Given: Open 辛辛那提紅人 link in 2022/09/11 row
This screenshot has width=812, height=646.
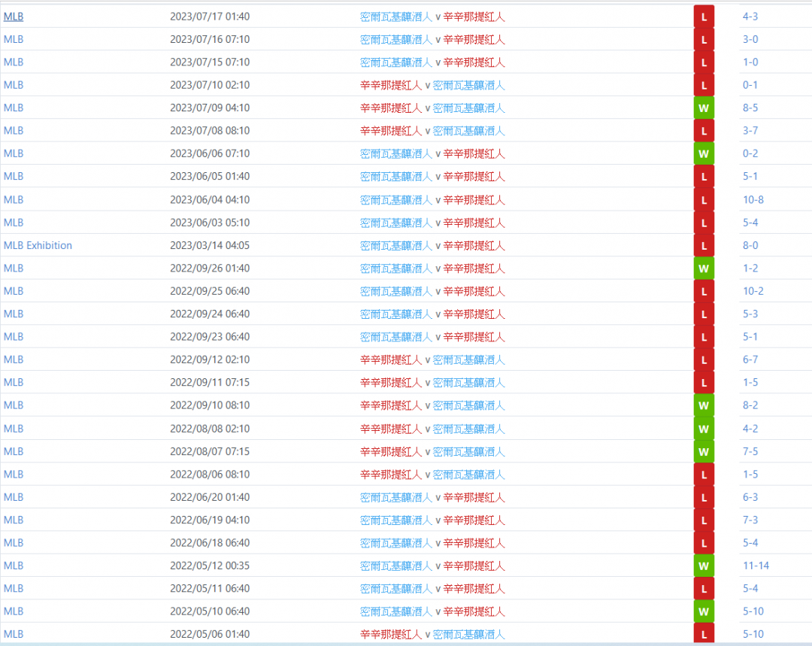Looking at the screenshot, I should tap(391, 383).
